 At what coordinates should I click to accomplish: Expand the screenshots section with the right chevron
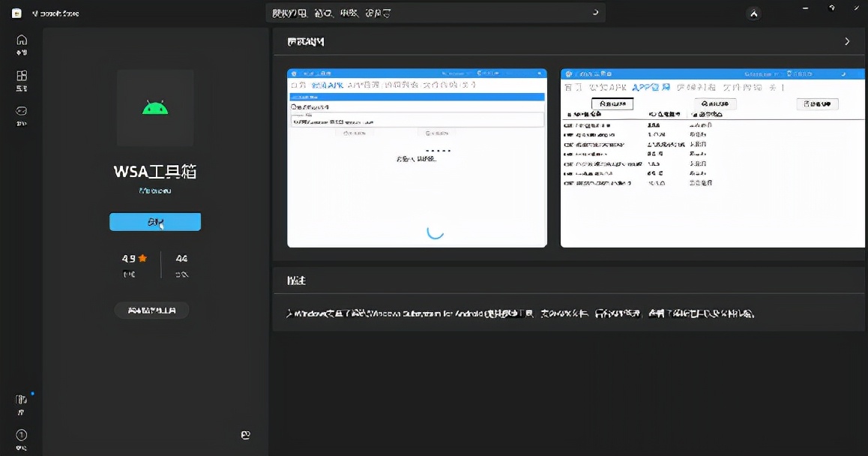click(x=847, y=41)
